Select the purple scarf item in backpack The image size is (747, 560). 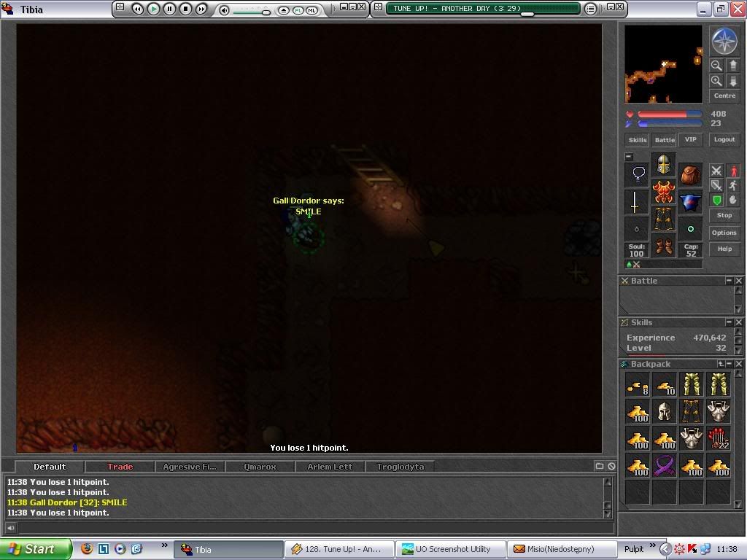tap(664, 465)
